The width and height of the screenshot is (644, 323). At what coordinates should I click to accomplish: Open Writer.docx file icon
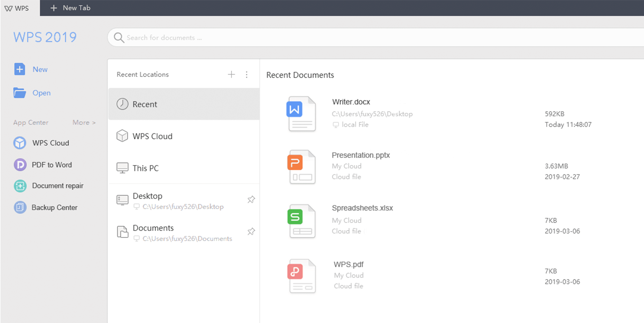pyautogui.click(x=301, y=114)
